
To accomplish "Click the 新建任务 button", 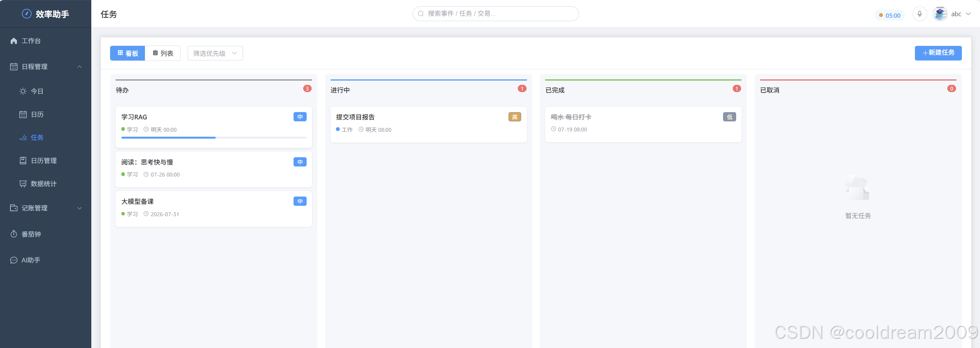I will [938, 53].
